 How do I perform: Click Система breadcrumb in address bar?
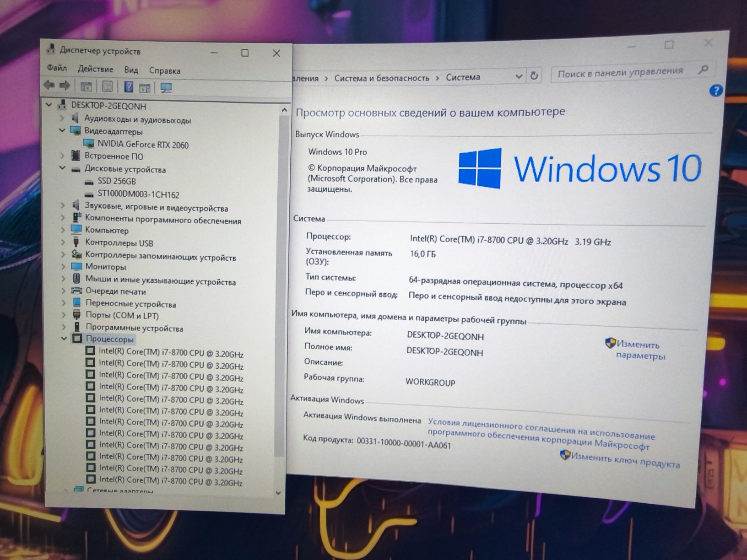click(463, 77)
